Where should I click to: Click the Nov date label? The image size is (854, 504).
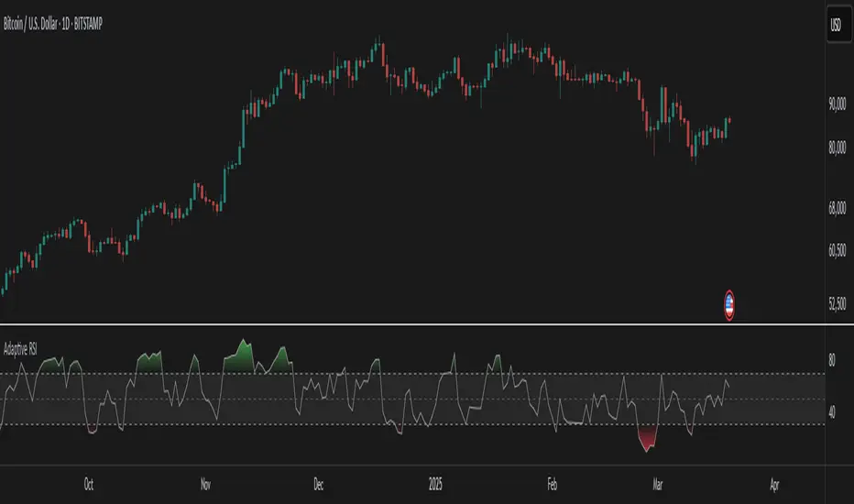click(x=205, y=484)
